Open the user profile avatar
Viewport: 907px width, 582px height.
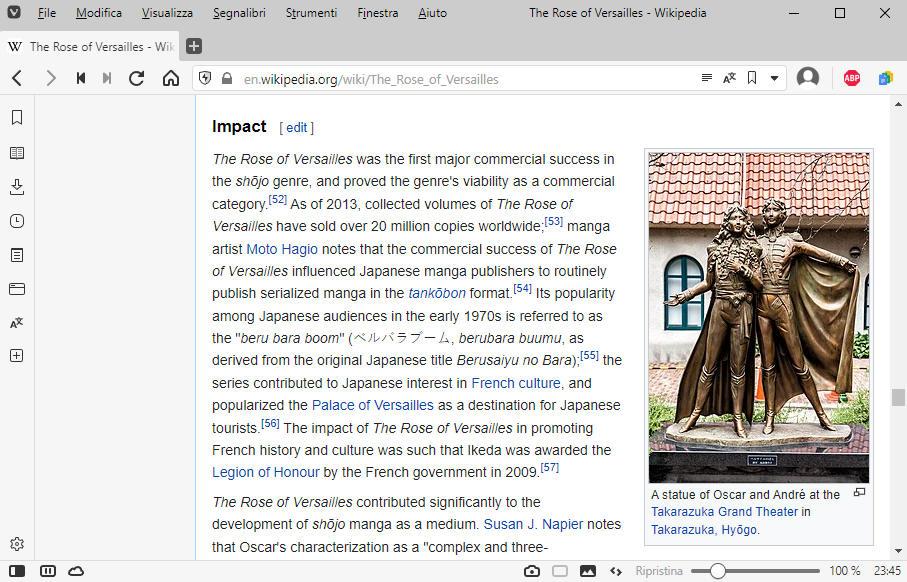pyautogui.click(x=808, y=78)
